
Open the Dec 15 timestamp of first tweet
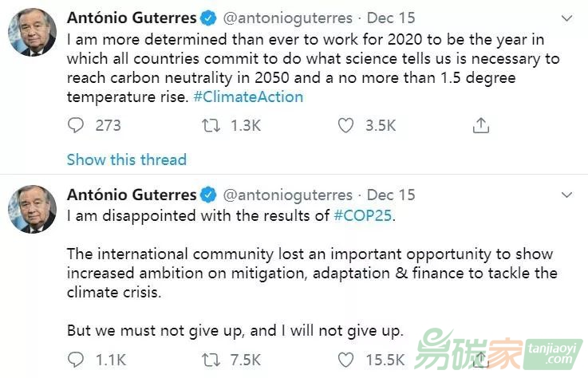pos(391,18)
